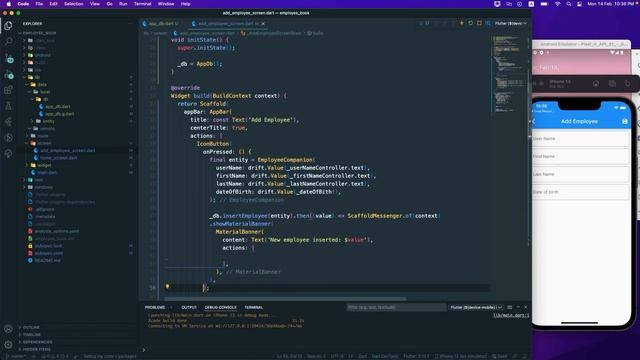The image size is (640, 360).
Task: Expand the Timeline section
Action: pyautogui.click(x=31, y=335)
